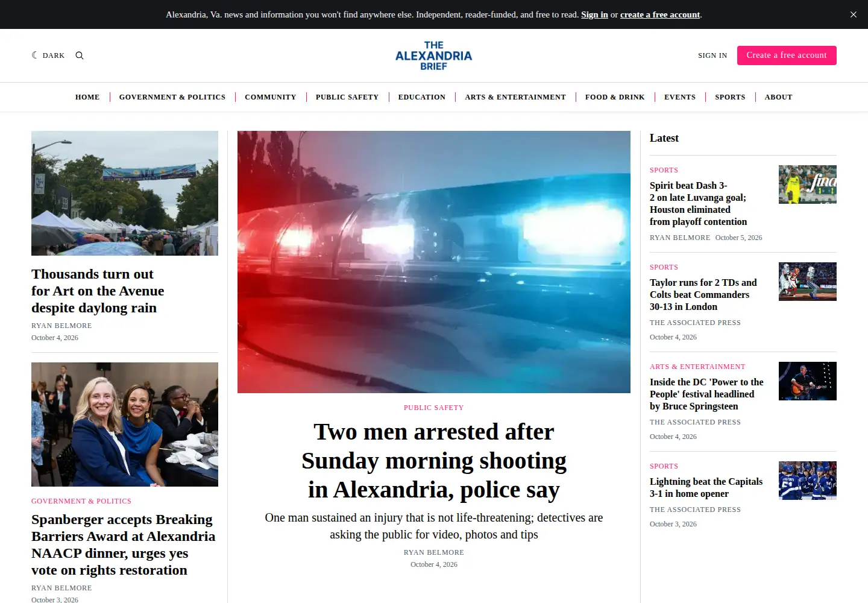The height and width of the screenshot is (603, 868).
Task: Open the search magnifier icon
Action: (x=80, y=55)
